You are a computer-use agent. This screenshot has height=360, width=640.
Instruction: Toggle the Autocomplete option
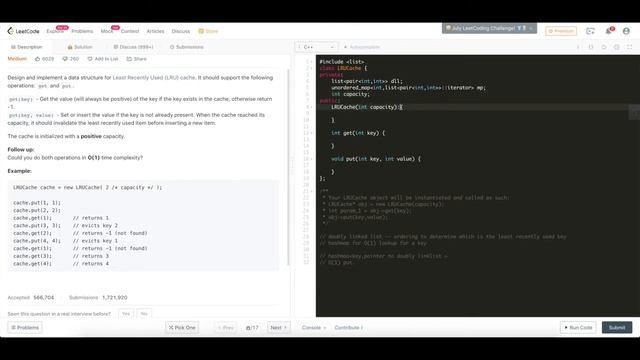[x=362, y=47]
